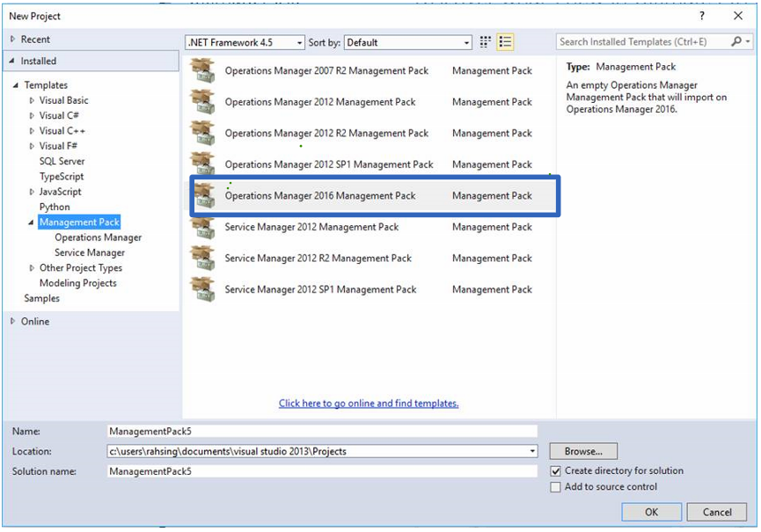
Task: Select Service Manager 2012 Management Pack
Action: [372, 227]
